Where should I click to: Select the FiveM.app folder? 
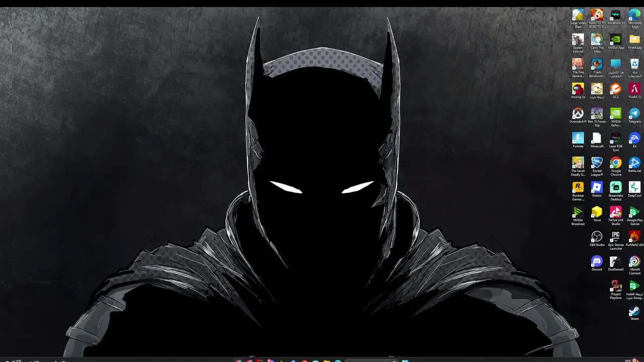click(x=634, y=40)
